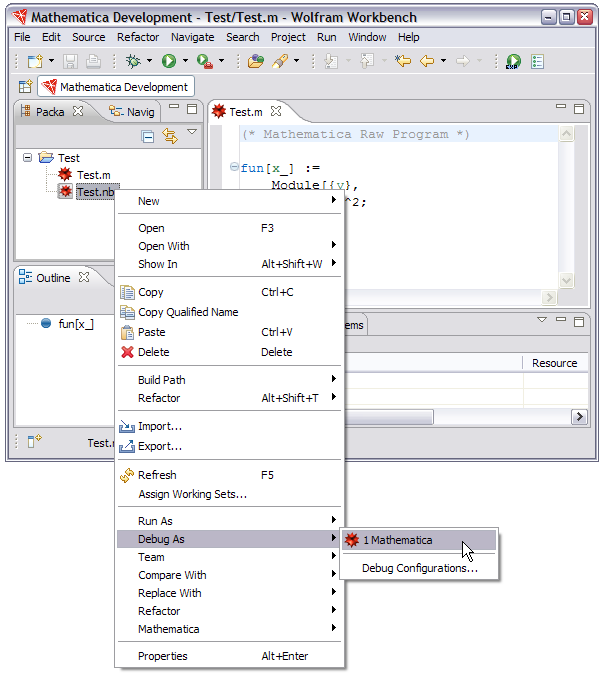
Task: Click the list toolbar icon far right
Action: pos(538,61)
